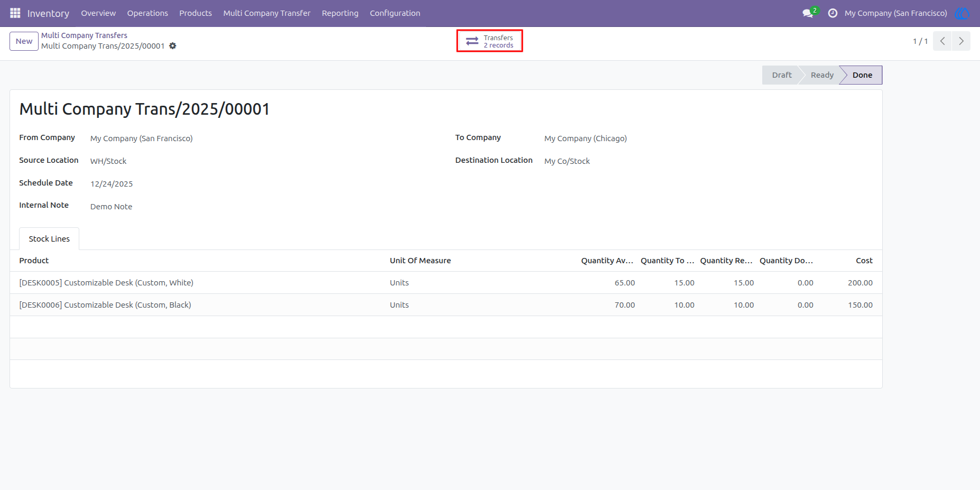The image size is (980, 490).
Task: Open the Operations menu
Action: coord(147,13)
